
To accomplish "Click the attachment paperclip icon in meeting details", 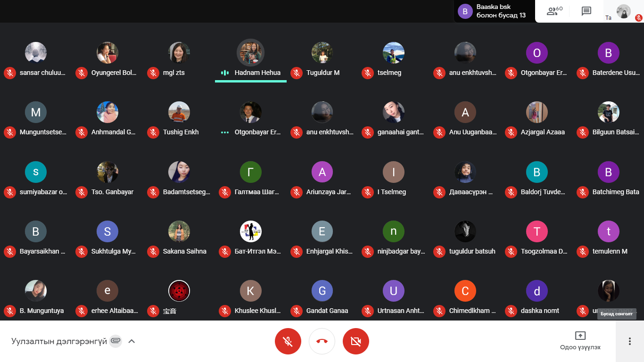I will tap(116, 341).
